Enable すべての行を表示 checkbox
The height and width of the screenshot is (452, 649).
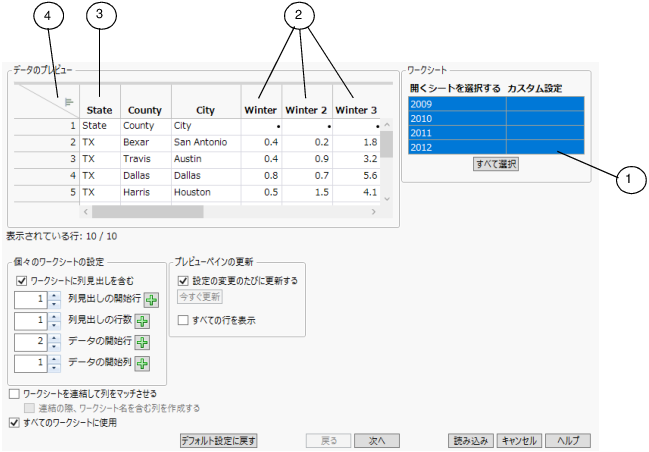click(x=183, y=320)
